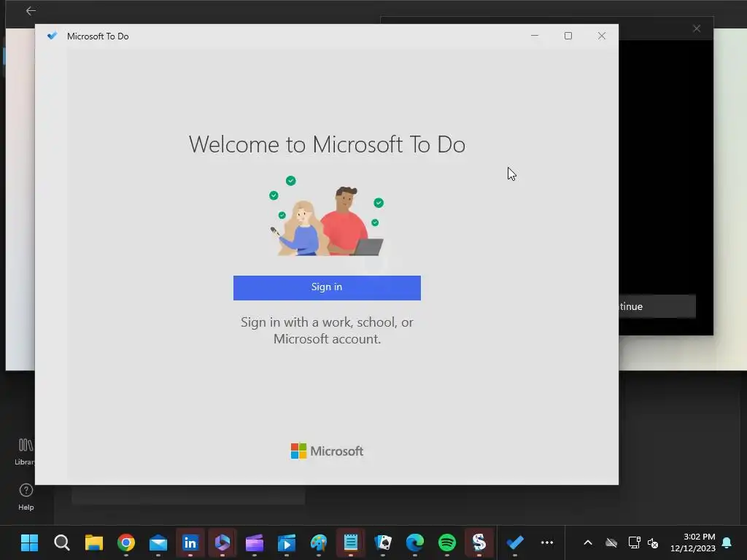Open the Windows Start menu
This screenshot has width=747, height=560.
[x=29, y=542]
